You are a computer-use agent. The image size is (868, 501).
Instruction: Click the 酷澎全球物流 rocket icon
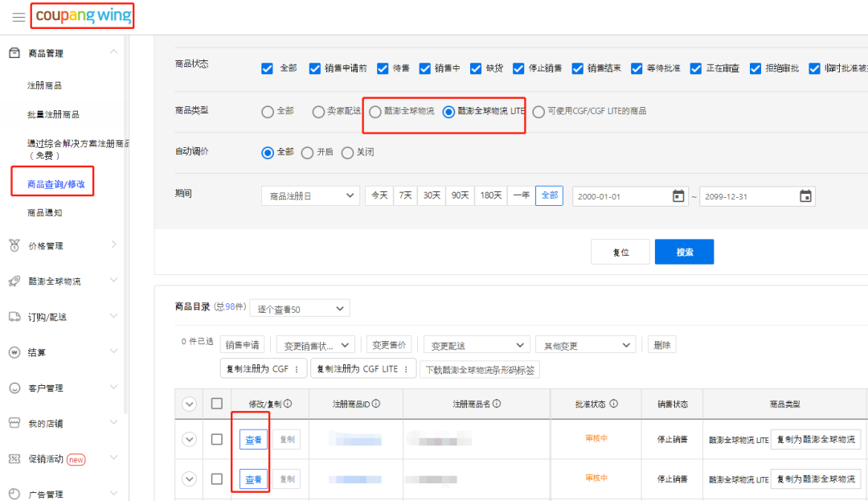pyautogui.click(x=14, y=281)
